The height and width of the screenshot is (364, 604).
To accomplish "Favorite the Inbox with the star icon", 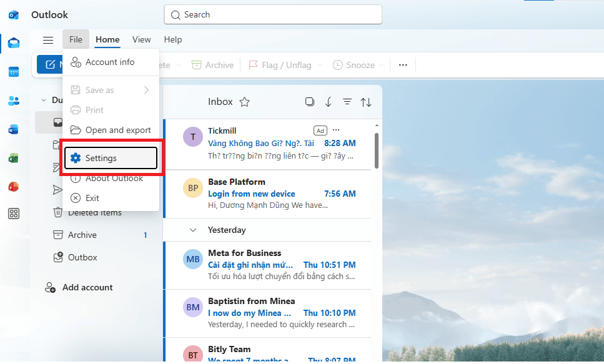I will [x=245, y=102].
